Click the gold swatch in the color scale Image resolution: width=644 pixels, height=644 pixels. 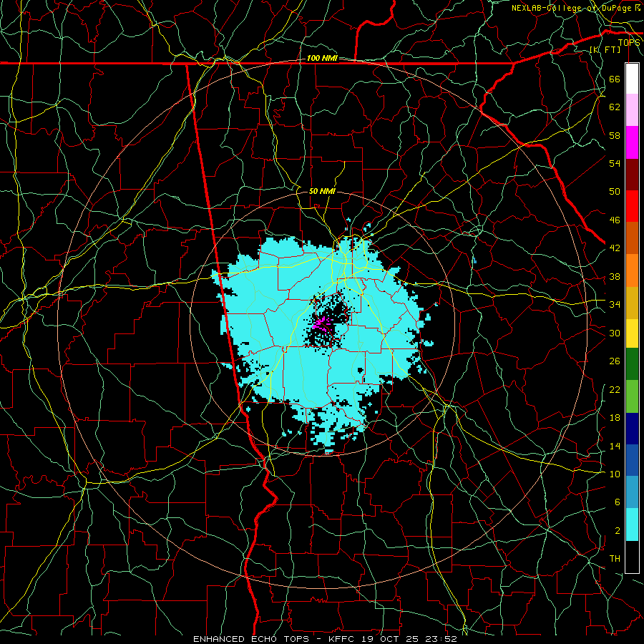(632, 303)
